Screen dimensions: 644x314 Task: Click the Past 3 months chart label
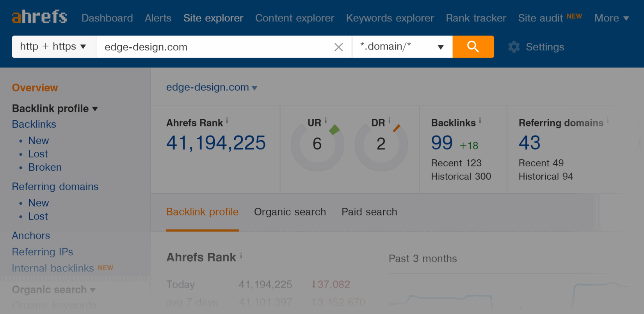423,259
